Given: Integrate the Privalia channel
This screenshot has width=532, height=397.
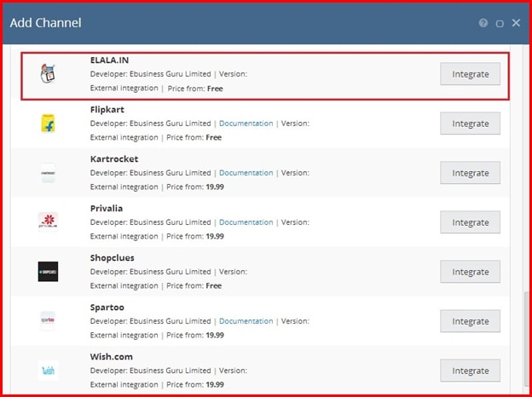Looking at the screenshot, I should click(x=471, y=222).
